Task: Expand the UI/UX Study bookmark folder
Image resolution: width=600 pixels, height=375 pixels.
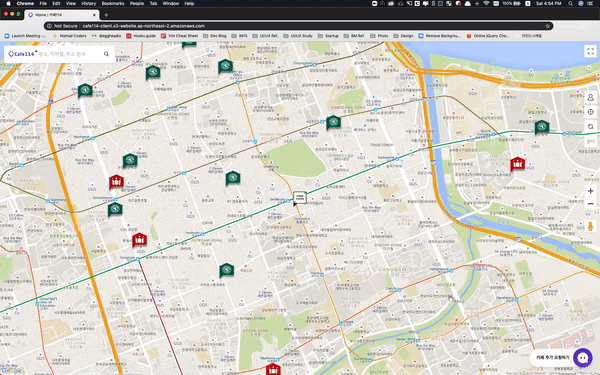Action: (x=298, y=36)
